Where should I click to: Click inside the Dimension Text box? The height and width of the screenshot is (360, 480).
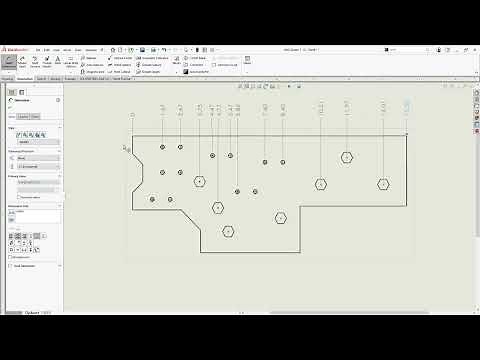(x=38, y=216)
